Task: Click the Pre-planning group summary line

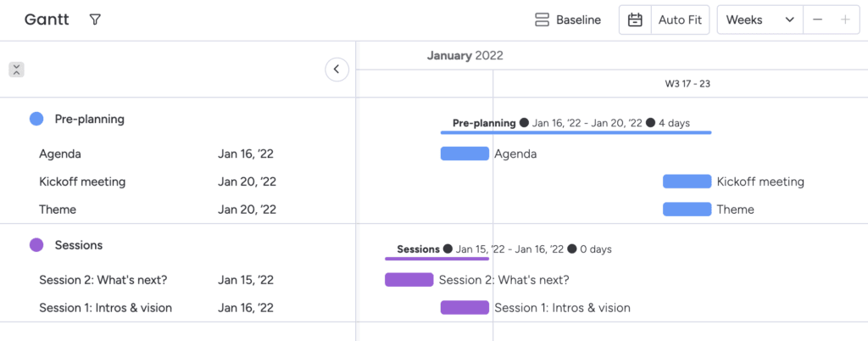Action: [x=576, y=132]
